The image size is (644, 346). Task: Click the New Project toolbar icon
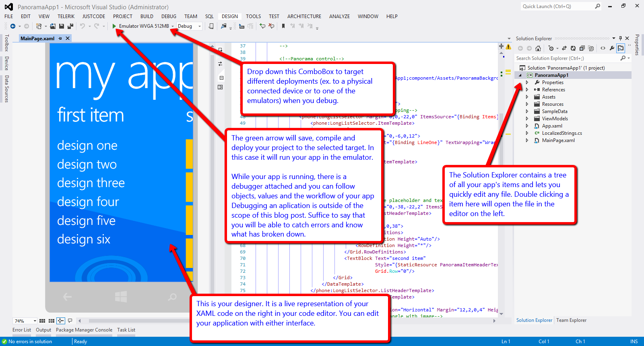[39, 26]
